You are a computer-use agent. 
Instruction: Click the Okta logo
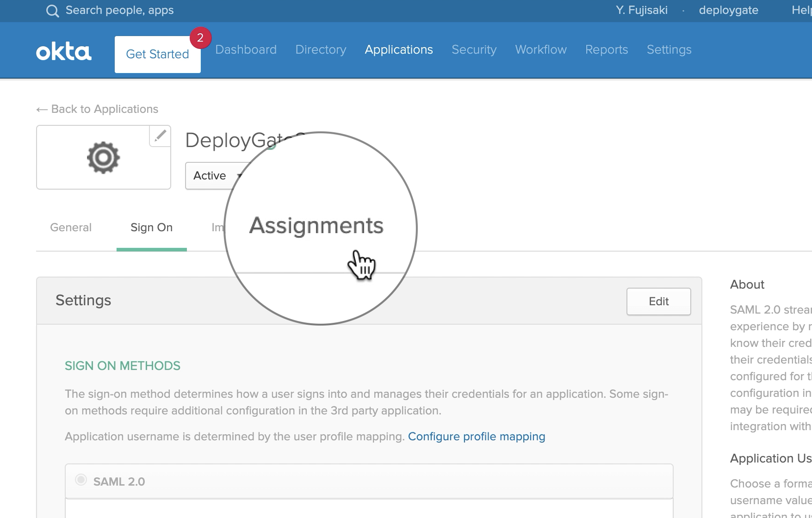[63, 51]
